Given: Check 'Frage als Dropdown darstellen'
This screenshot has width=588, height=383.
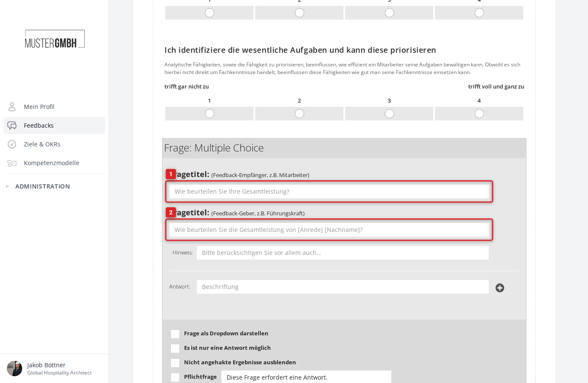Looking at the screenshot, I should [x=175, y=334].
